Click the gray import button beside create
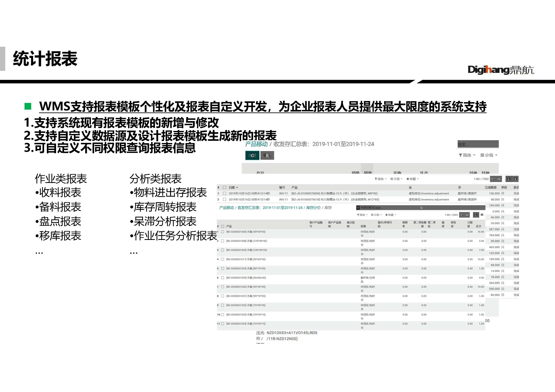 pyautogui.click(x=267, y=155)
